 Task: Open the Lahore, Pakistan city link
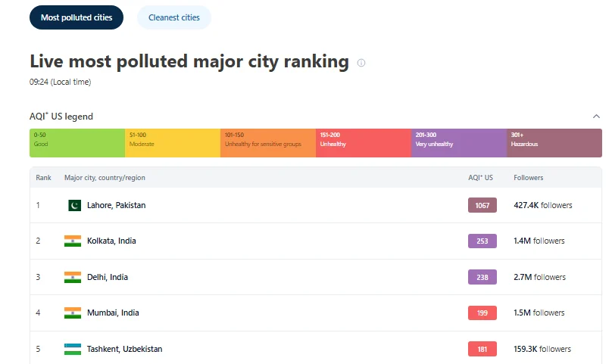[x=116, y=205]
